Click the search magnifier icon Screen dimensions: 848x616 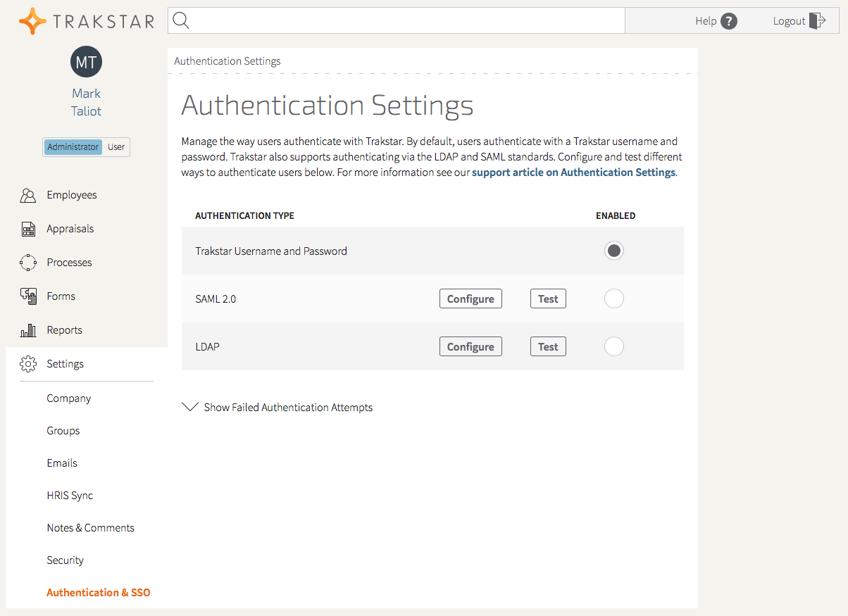[181, 20]
